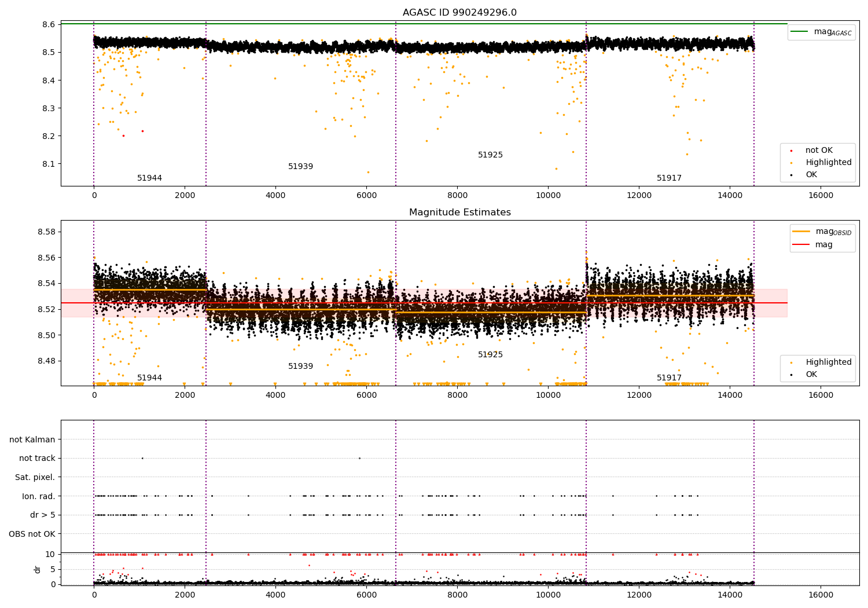868x608 pixels.
Task: Click the 8.1 y-axis tick of top plot
Action: tap(49, 164)
